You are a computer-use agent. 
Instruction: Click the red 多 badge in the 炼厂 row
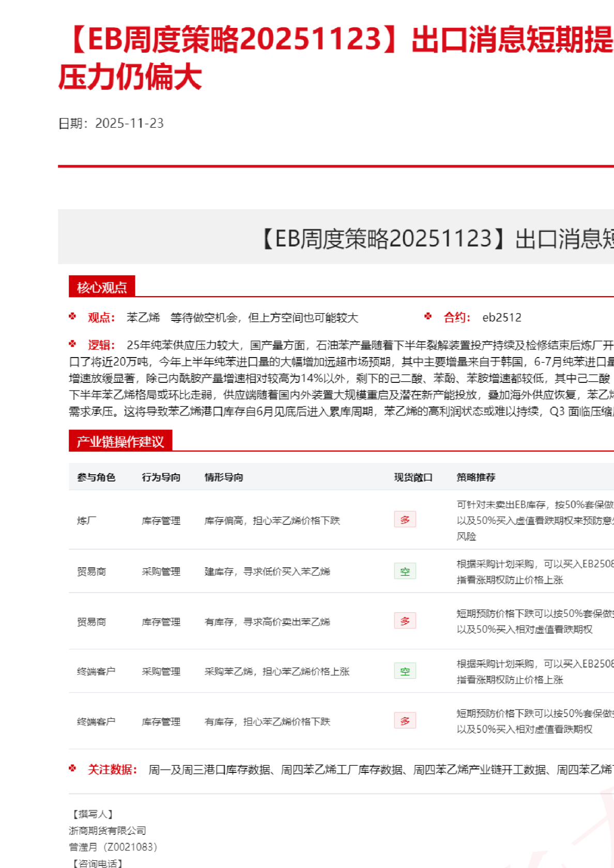pyautogui.click(x=405, y=520)
